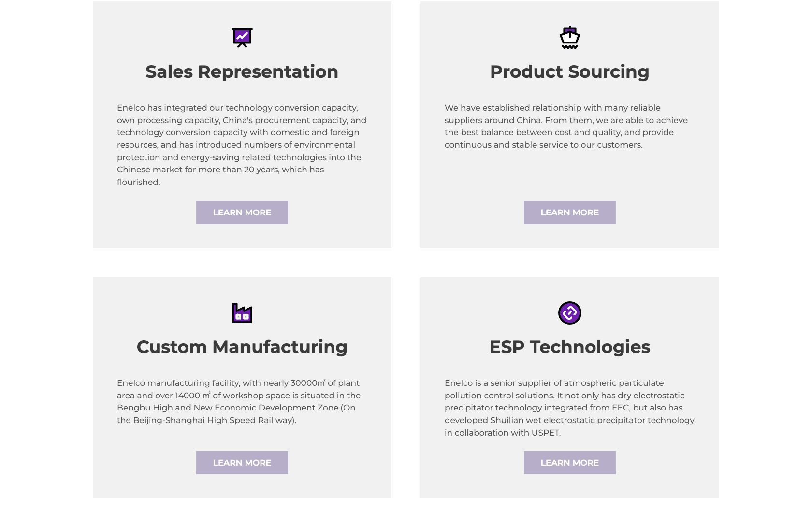This screenshot has width=812, height=509.
Task: Click the ESP Technologies title
Action: pyautogui.click(x=569, y=347)
